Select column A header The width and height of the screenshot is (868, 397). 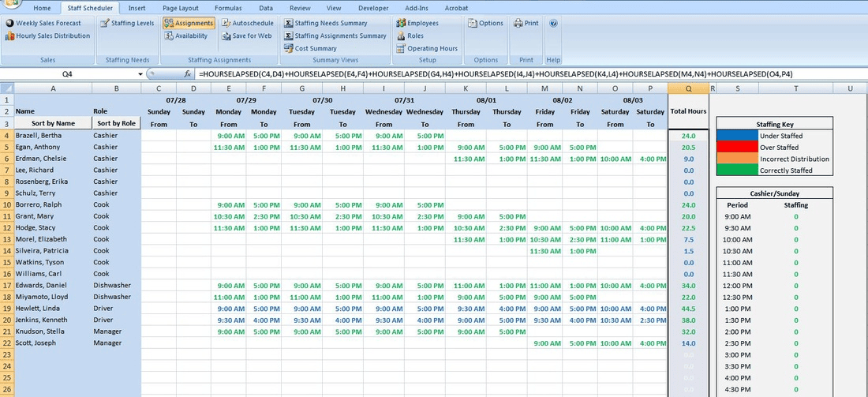53,88
